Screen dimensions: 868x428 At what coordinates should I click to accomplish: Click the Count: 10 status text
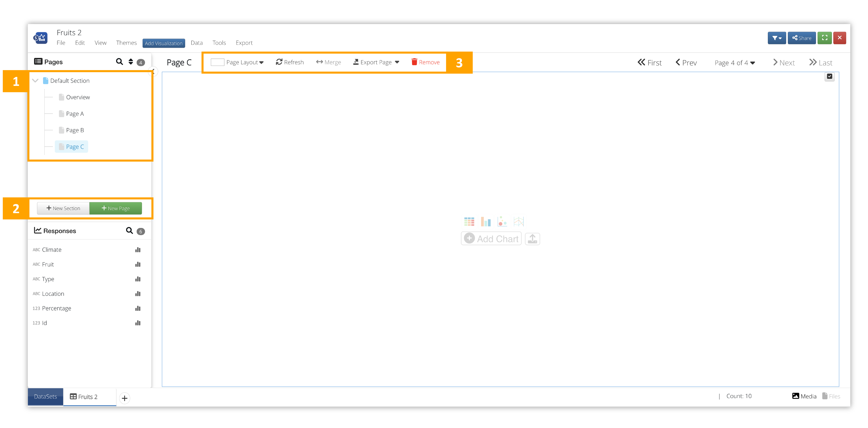click(x=739, y=396)
